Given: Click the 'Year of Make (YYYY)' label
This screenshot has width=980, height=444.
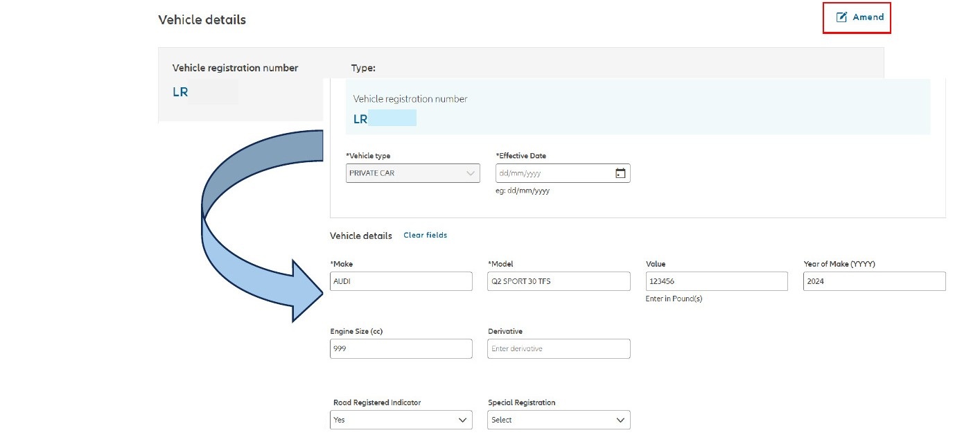Looking at the screenshot, I should tap(839, 264).
